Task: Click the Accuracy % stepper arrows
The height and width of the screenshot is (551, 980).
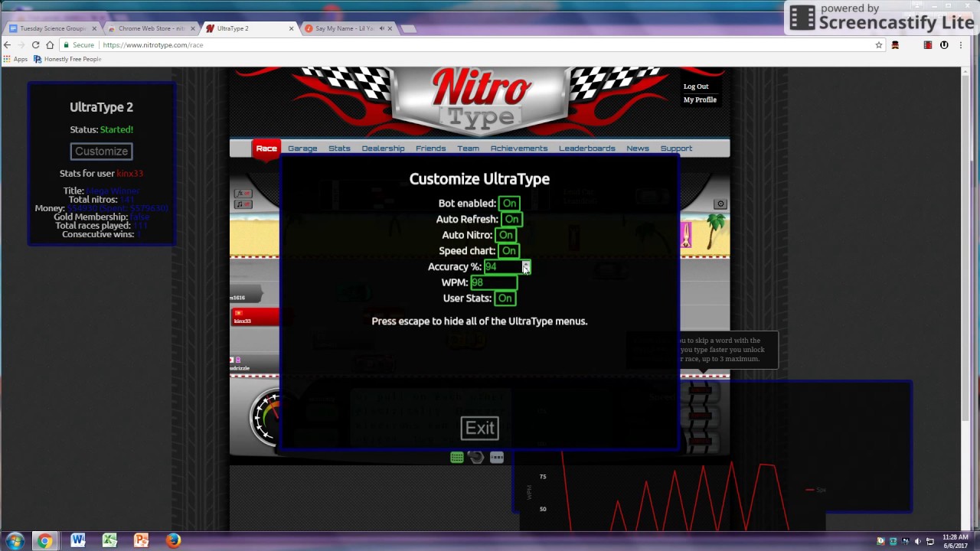Action: (525, 266)
